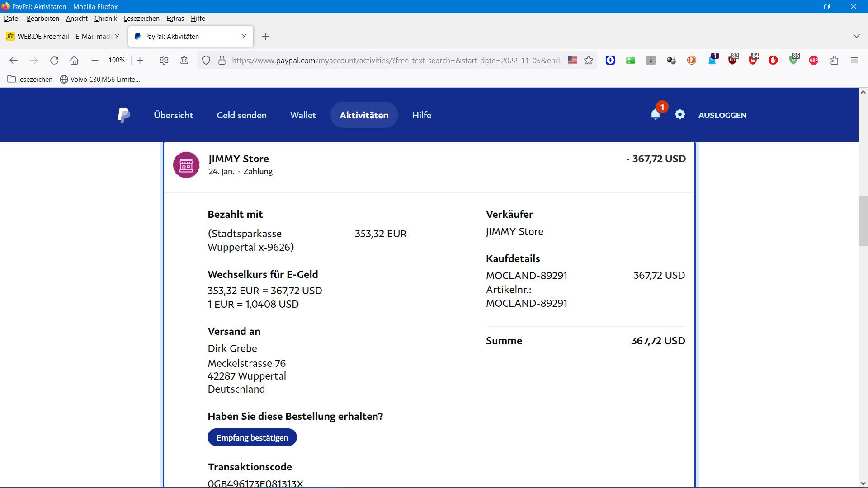Go to PayPal home via the logo
Image resolution: width=868 pixels, height=488 pixels.
click(x=124, y=115)
